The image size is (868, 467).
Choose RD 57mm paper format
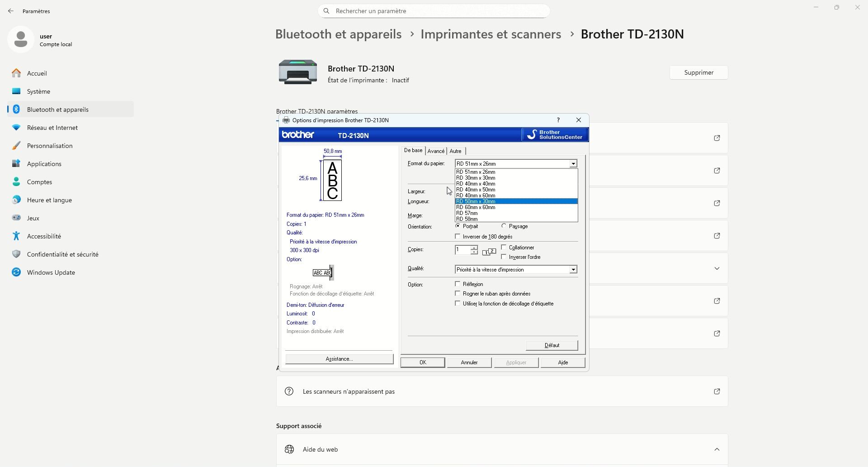point(516,213)
